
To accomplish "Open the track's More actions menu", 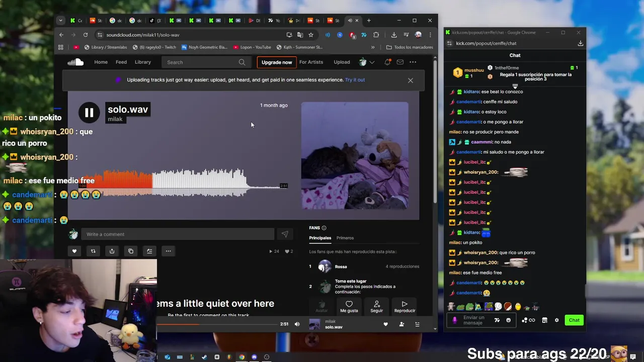I will pyautogui.click(x=168, y=251).
